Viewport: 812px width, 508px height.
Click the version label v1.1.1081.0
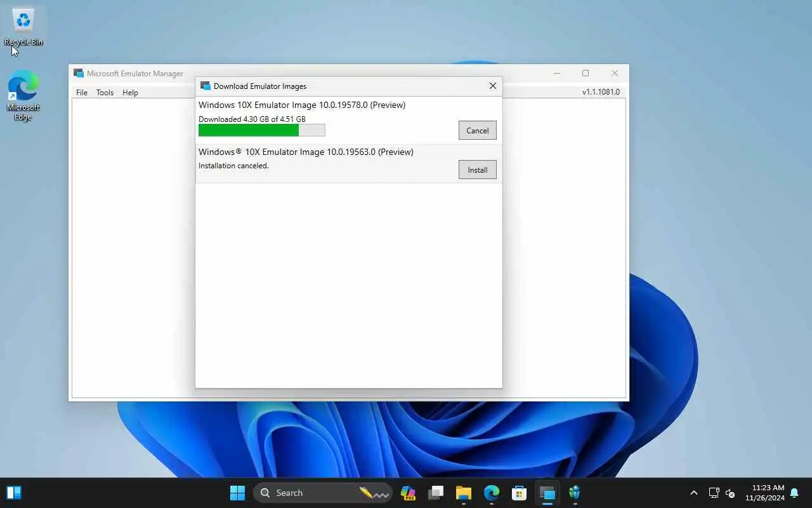coord(601,92)
